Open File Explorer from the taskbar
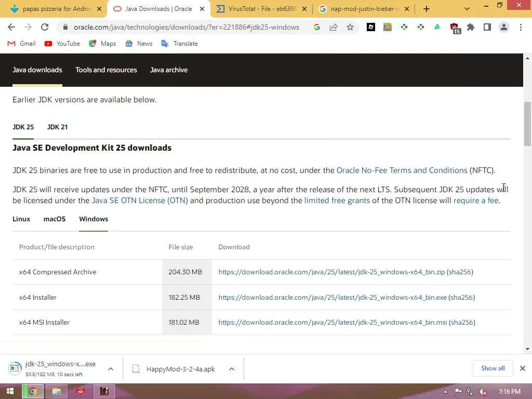532x399 pixels. click(56, 392)
